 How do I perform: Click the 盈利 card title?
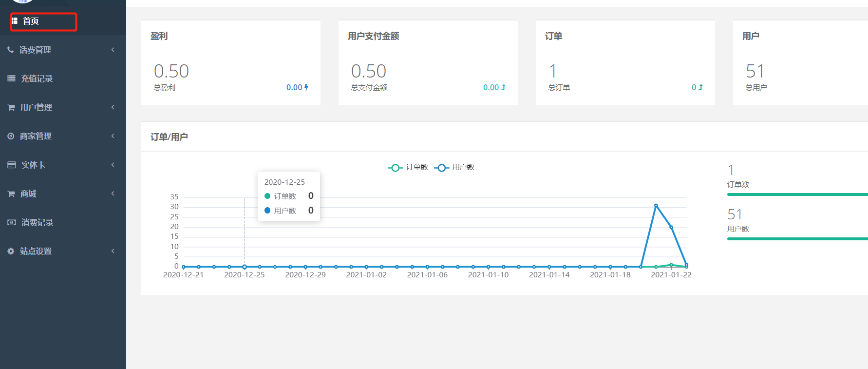coord(159,36)
